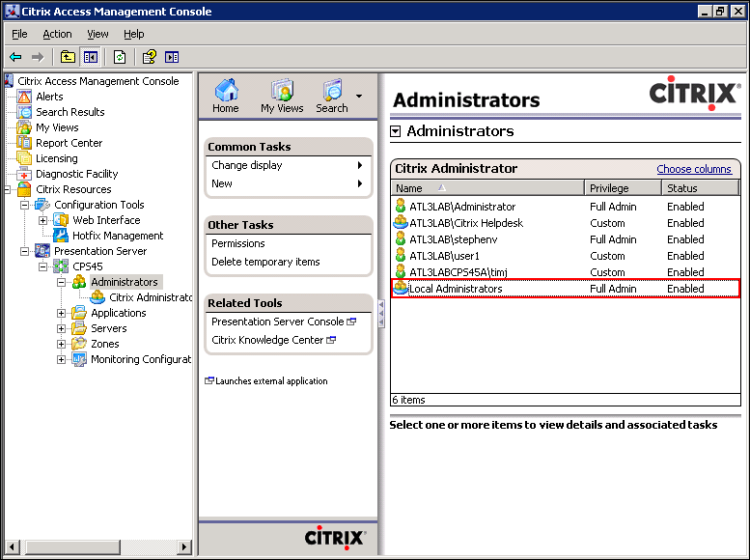Collapse the Configuration Tools tree node
This screenshot has height=560, width=750.
(24, 206)
